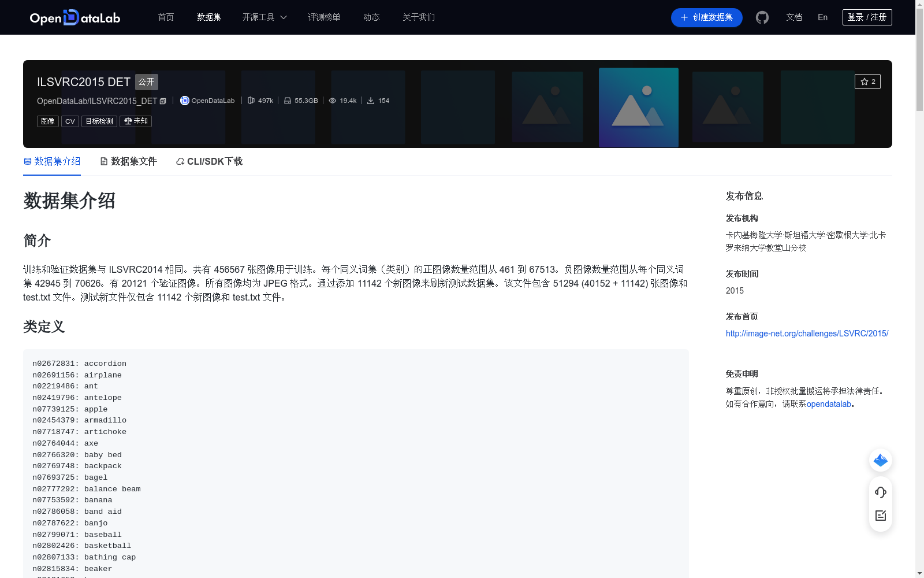This screenshot has height=578, width=924.
Task: Click the 'n07739125: apple' line
Action: [x=70, y=409]
